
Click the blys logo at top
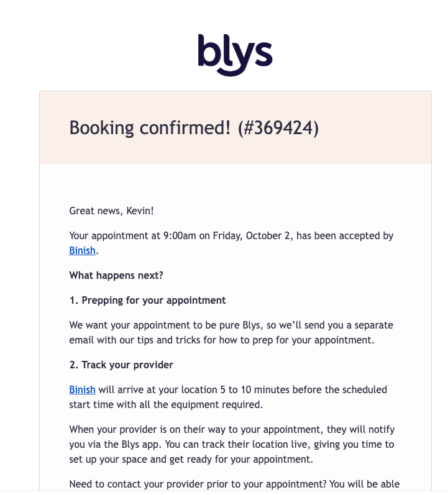tap(235, 55)
